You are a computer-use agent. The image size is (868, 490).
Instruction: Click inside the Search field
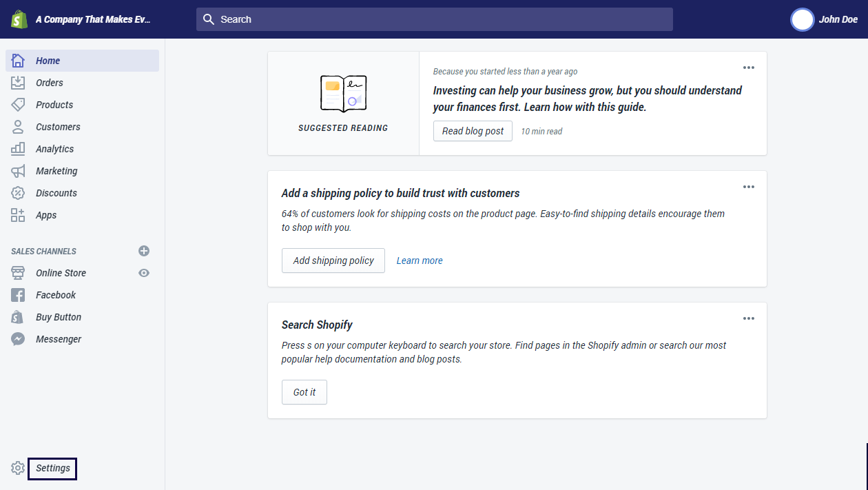[434, 19]
